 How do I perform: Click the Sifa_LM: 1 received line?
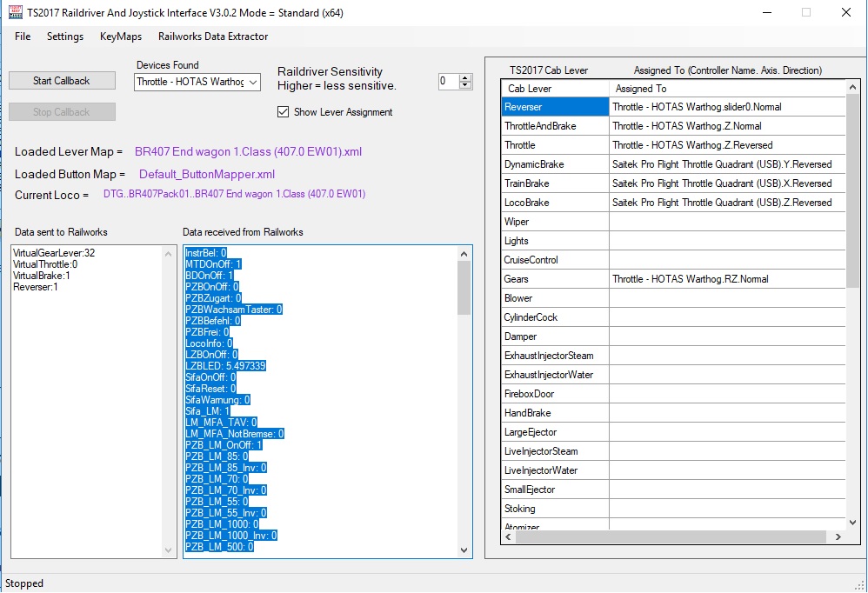207,411
